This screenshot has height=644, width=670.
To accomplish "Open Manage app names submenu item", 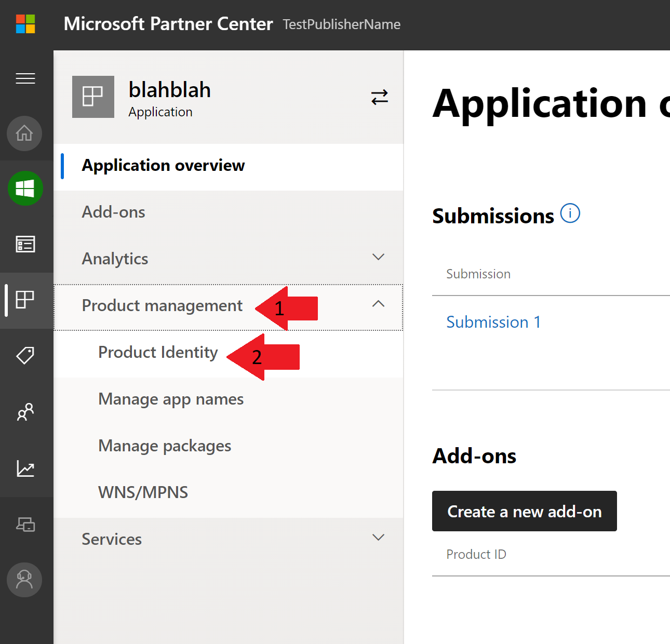I will pyautogui.click(x=229, y=400).
